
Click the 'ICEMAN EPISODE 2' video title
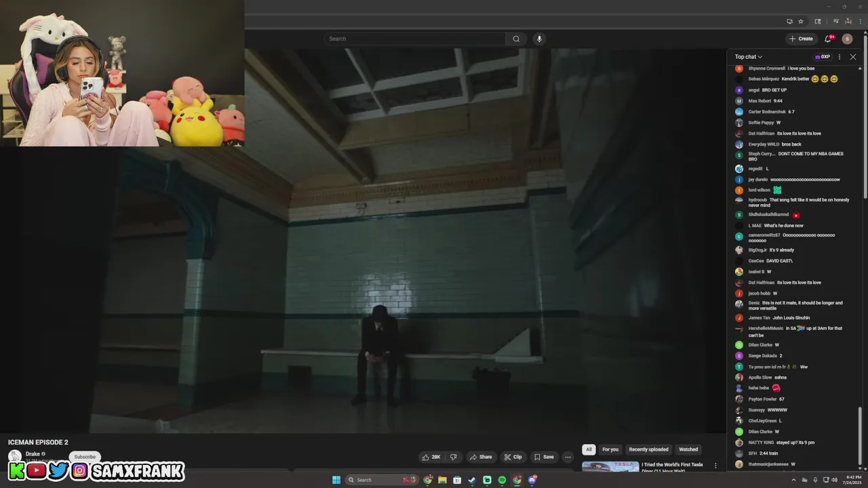pyautogui.click(x=38, y=443)
